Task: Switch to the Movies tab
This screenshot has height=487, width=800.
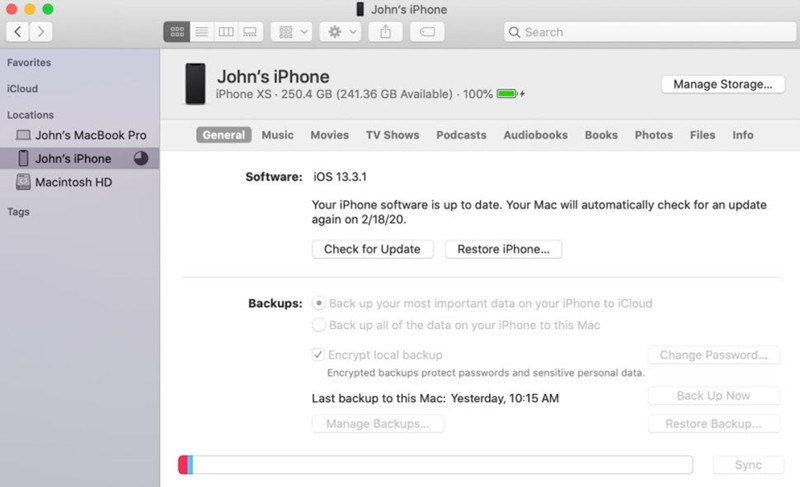Action: (330, 135)
